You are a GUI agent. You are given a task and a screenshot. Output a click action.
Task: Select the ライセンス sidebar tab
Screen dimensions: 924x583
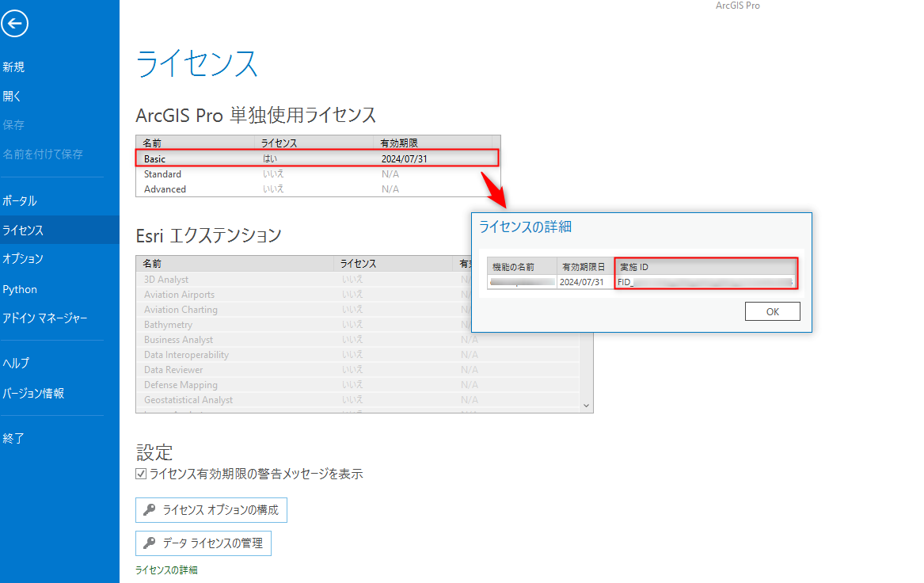23,231
